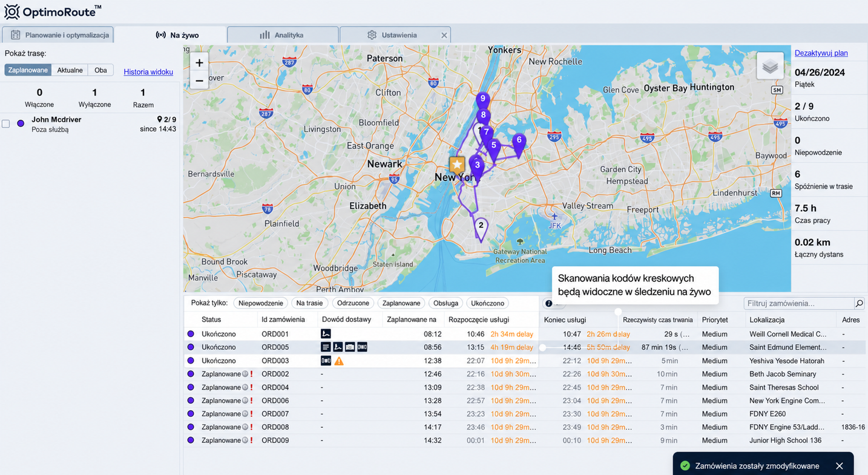Image resolution: width=868 pixels, height=475 pixels.
Task: Open the Historia widoku link
Action: pos(148,72)
